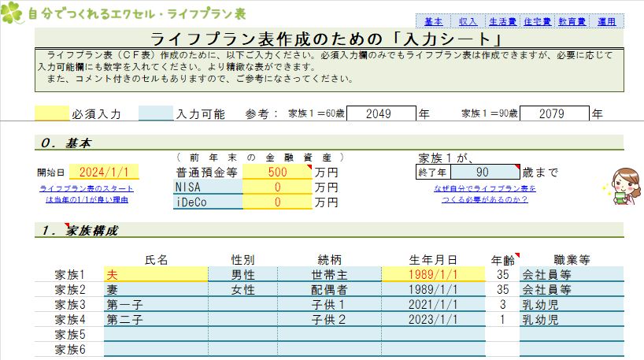The width and height of the screenshot is (644, 360).
Task: Select the 普通預金等 amount cell showing 500
Action: (276, 172)
